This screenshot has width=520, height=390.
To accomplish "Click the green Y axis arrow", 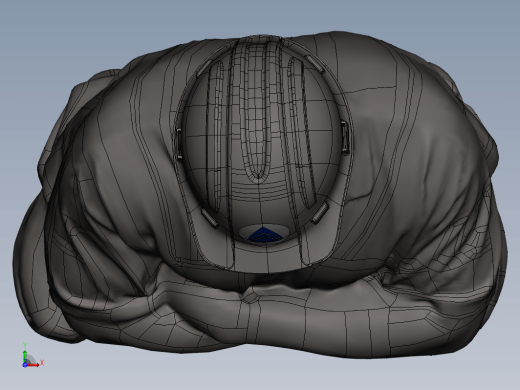I will 25,356.
